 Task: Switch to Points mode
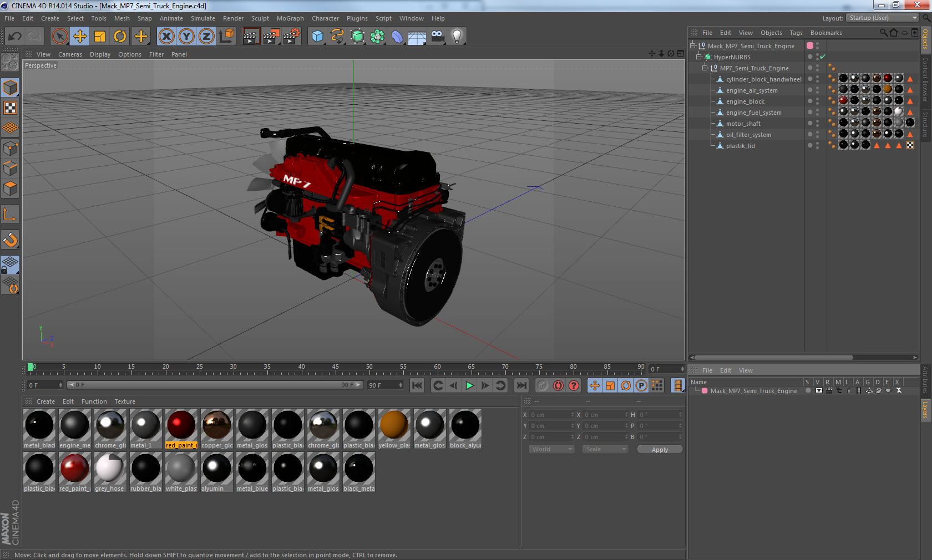pyautogui.click(x=10, y=149)
